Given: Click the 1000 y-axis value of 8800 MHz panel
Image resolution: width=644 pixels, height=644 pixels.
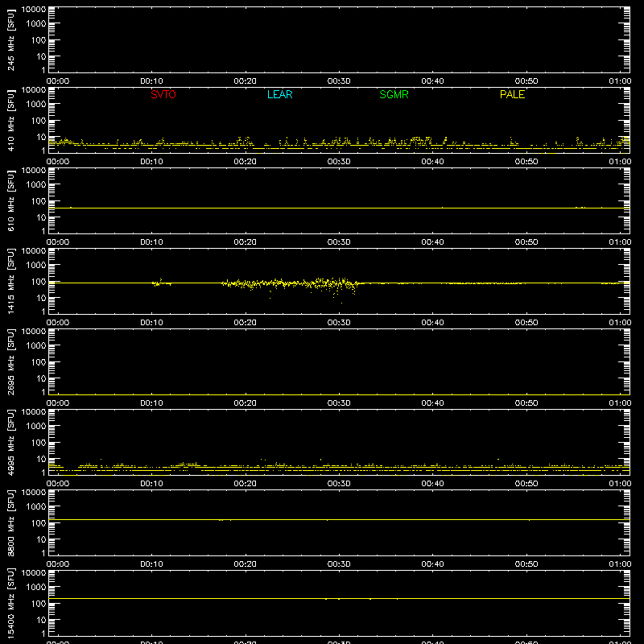Looking at the screenshot, I should 36,506.
